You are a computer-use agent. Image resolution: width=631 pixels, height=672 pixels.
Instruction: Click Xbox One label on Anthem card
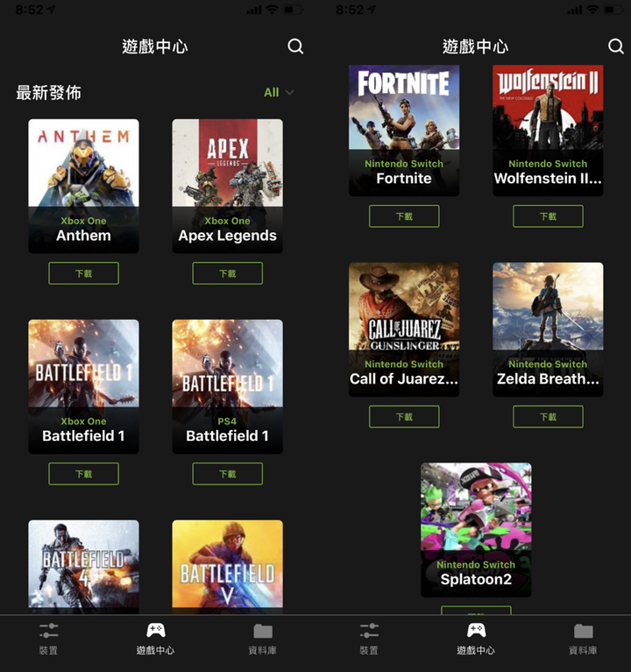tap(83, 221)
